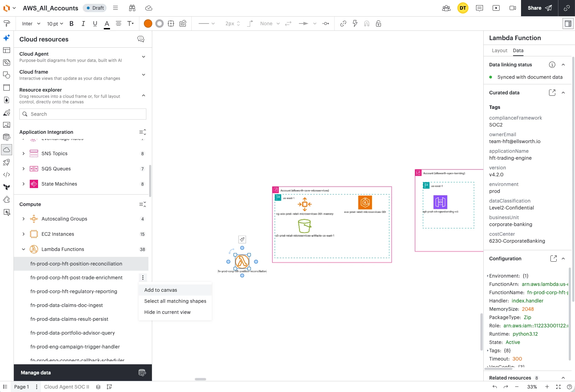This screenshot has width=575, height=392.
Task: Select fn-prod-data-claims-doc-ingest row
Action: (81, 305)
